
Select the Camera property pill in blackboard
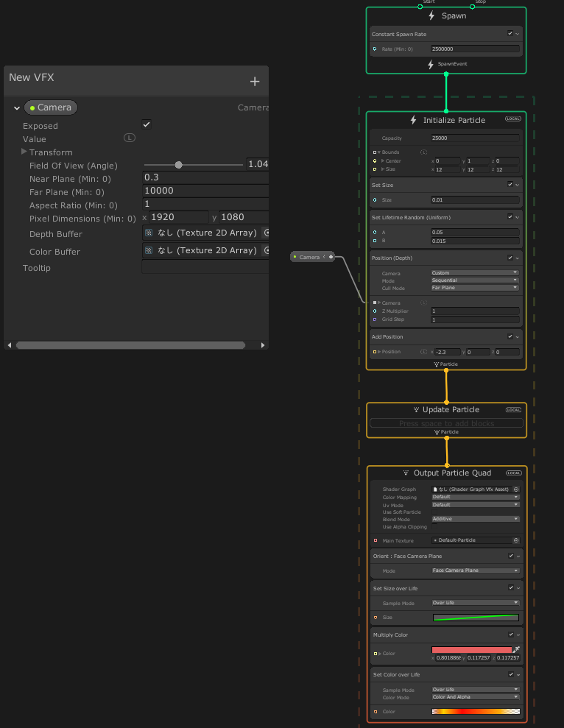(x=51, y=107)
